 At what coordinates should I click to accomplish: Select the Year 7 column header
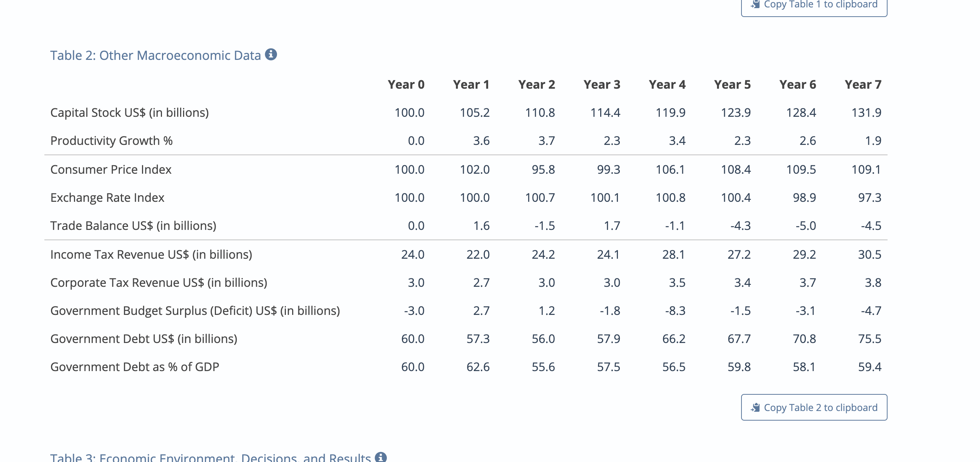864,84
